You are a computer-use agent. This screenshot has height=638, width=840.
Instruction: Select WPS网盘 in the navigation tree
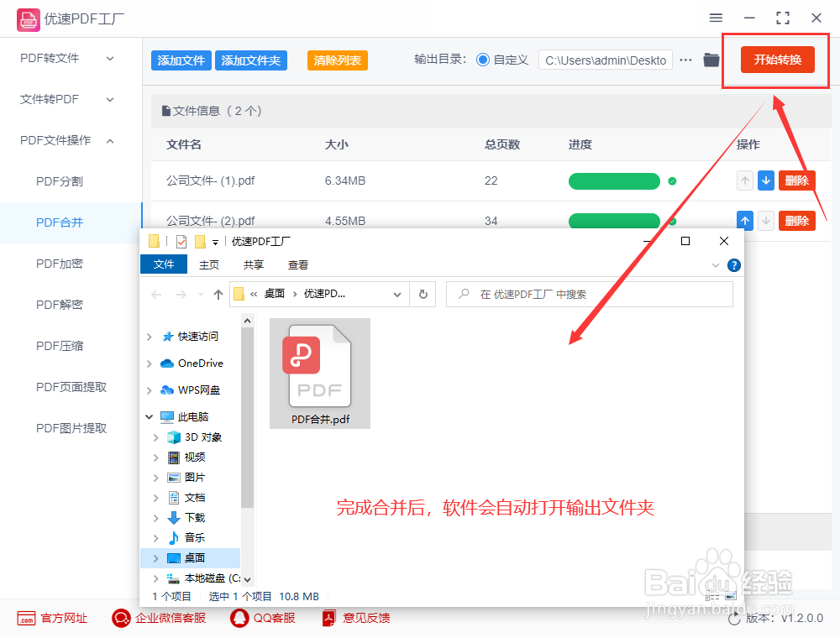click(199, 390)
